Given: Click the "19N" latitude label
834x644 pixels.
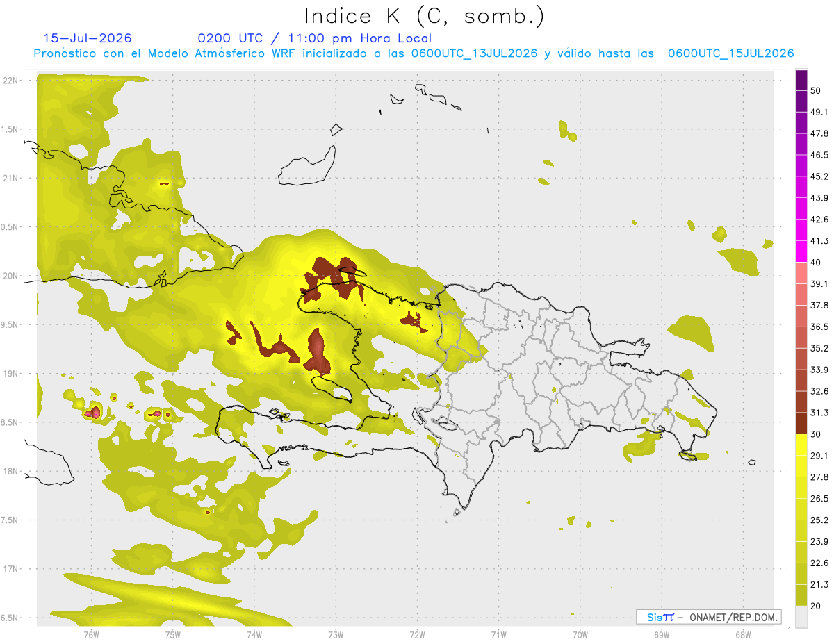Looking at the screenshot, I should coord(10,374).
